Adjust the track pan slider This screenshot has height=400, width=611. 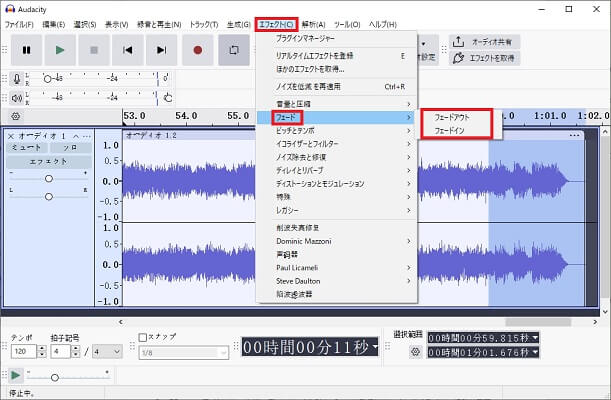[49, 196]
